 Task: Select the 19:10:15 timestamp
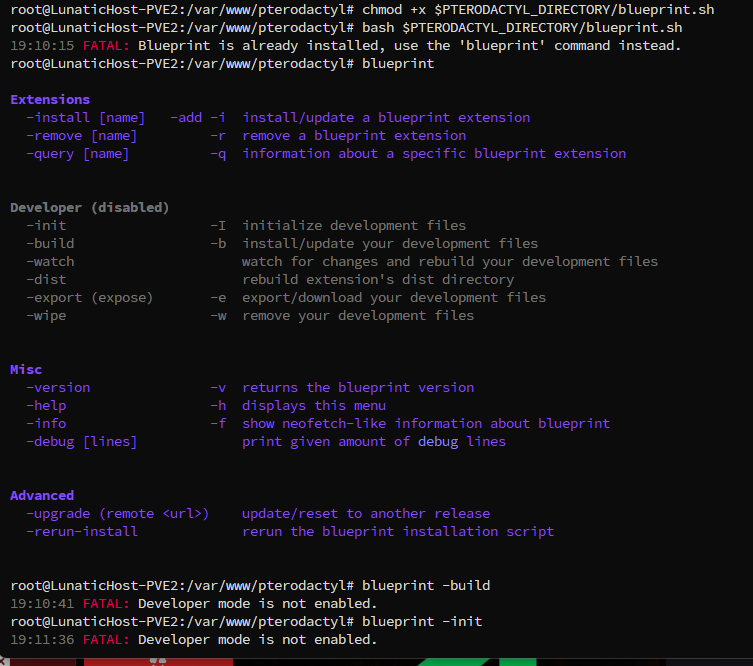tap(42, 46)
